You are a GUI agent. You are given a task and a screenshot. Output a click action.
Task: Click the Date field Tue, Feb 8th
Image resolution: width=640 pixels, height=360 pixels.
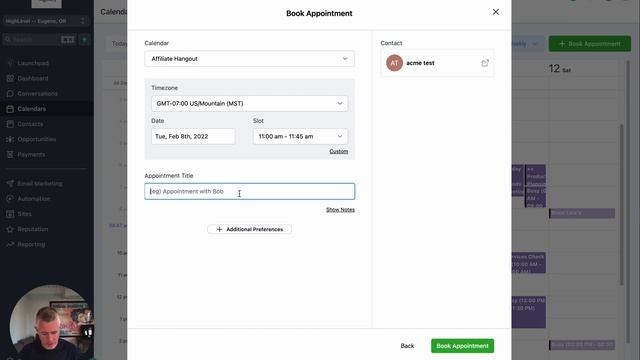coord(193,136)
